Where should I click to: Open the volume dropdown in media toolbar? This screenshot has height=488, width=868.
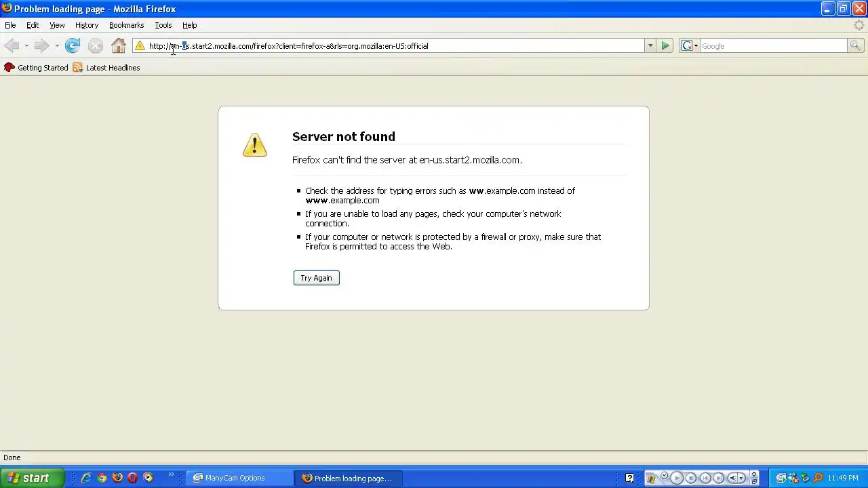[741, 478]
